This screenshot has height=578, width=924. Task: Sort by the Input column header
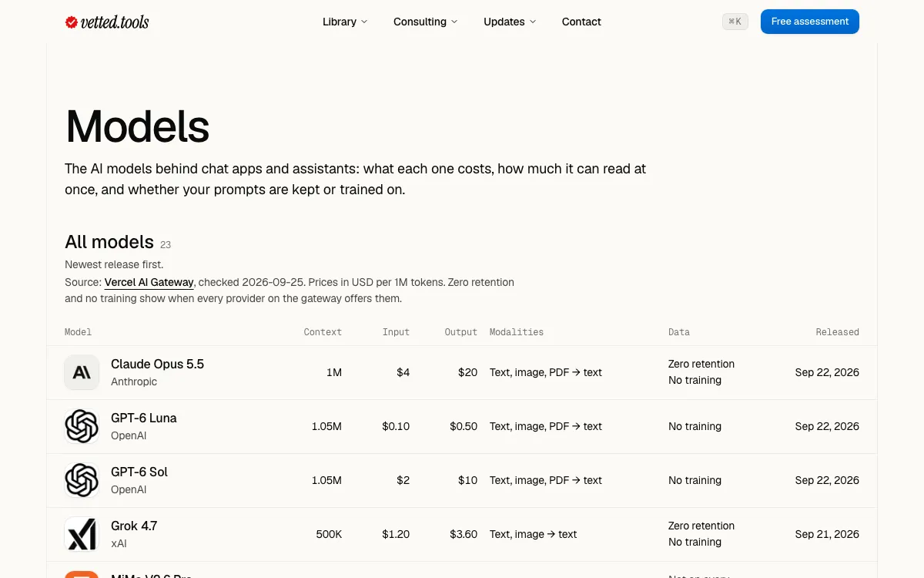coord(396,332)
